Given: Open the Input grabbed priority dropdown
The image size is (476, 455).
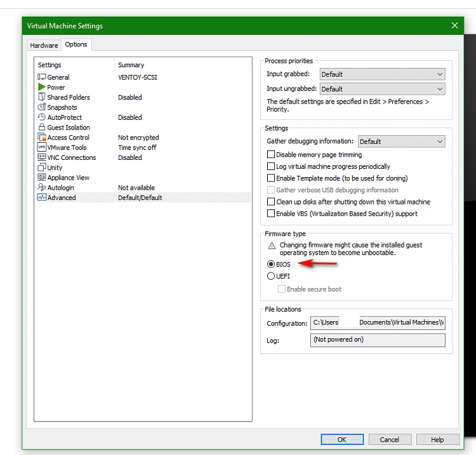Looking at the screenshot, I should pos(383,74).
